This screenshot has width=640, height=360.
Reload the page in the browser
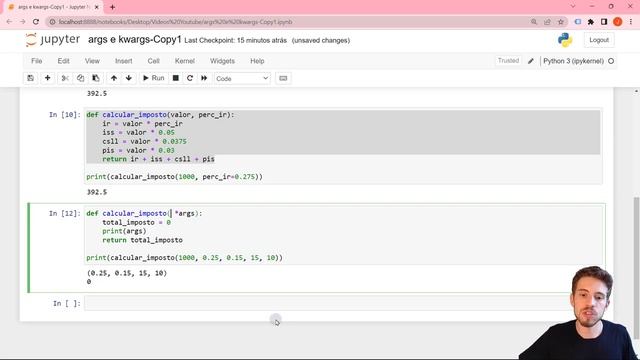coord(36,22)
